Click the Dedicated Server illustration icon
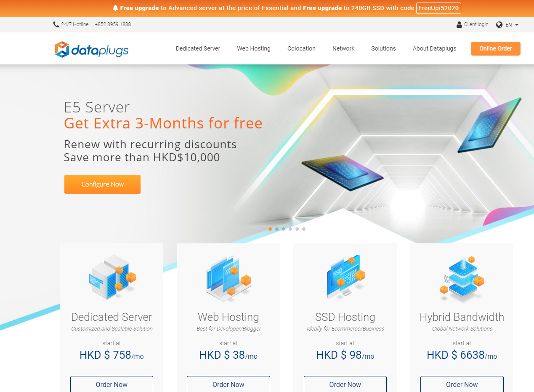Screen dimensions: 534x392 click(x=112, y=277)
